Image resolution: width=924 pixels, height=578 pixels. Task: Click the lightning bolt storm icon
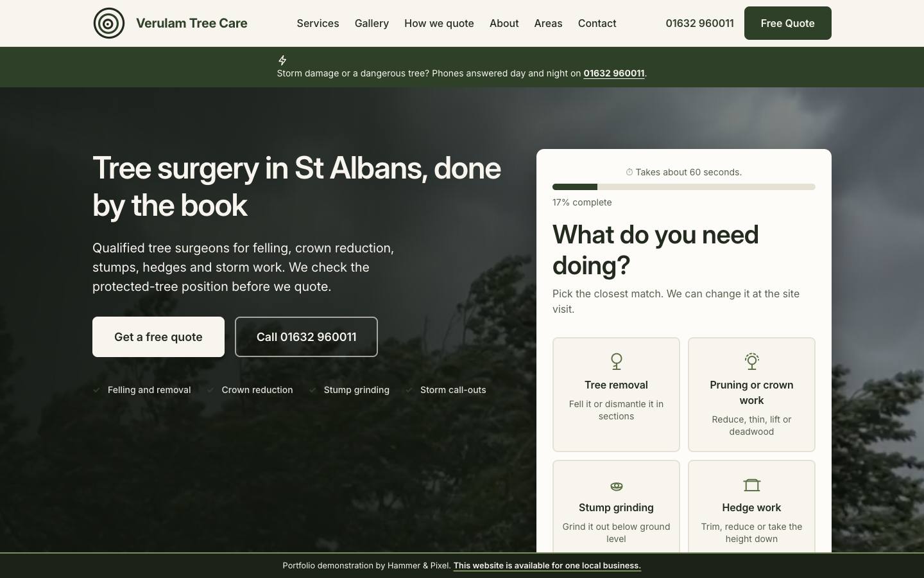click(282, 60)
